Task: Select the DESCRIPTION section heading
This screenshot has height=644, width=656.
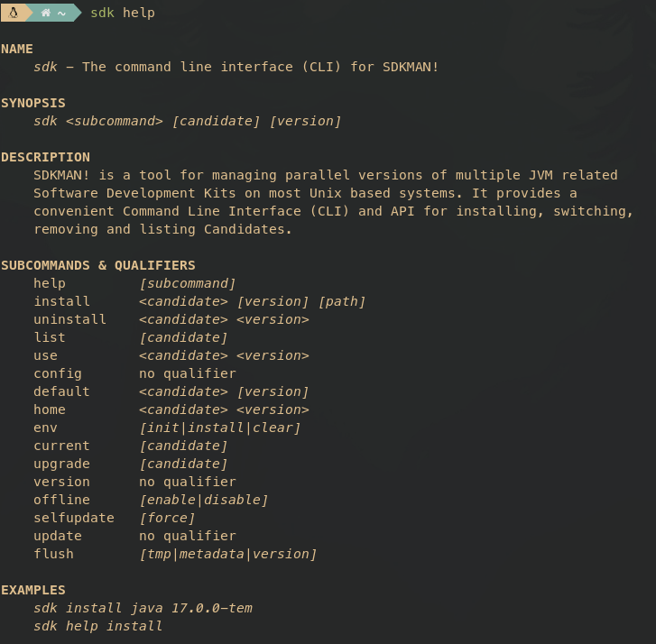Action: pyautogui.click(x=45, y=157)
